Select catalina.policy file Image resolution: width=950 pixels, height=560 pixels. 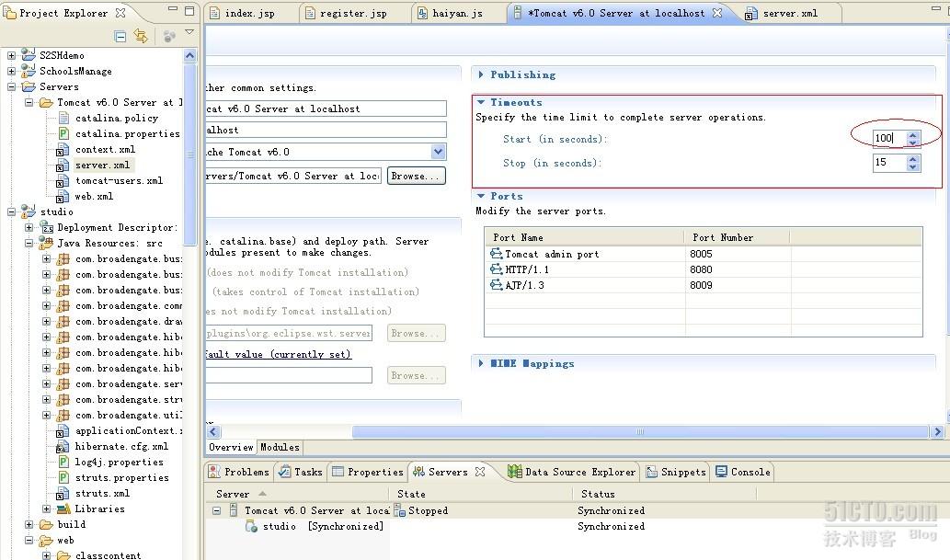tap(116, 119)
